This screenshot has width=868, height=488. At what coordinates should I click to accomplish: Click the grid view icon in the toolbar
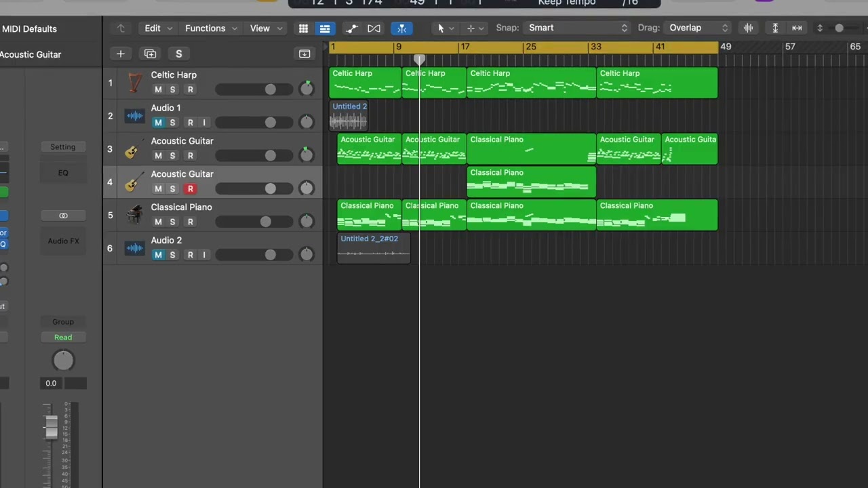coord(303,28)
